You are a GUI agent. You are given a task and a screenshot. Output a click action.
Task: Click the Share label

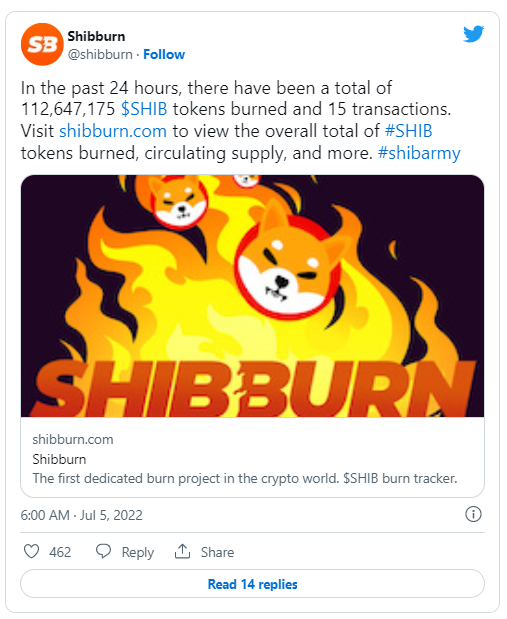click(217, 552)
